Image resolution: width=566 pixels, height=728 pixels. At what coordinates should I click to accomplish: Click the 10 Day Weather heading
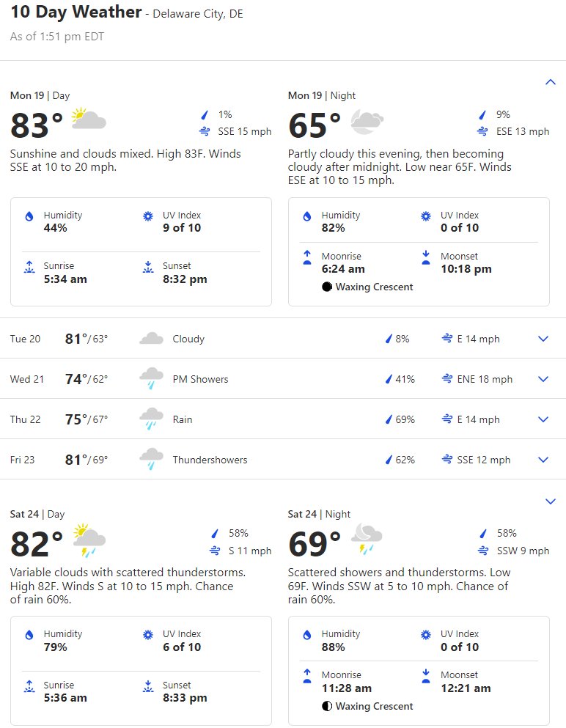pos(76,12)
